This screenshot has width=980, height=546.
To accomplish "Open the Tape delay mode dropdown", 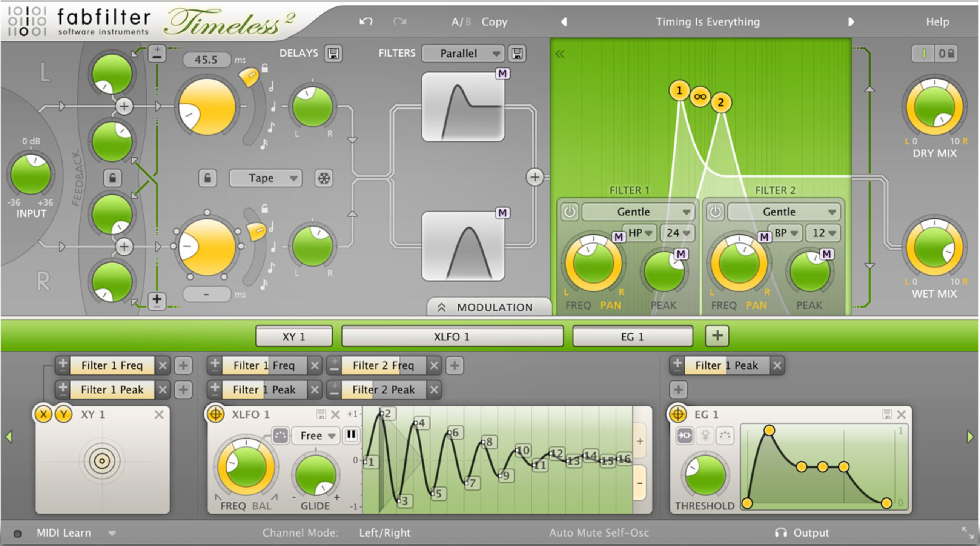I will pos(266,178).
